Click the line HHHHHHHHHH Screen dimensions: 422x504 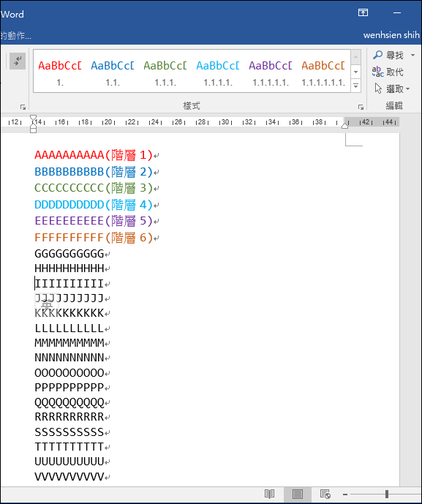point(69,268)
